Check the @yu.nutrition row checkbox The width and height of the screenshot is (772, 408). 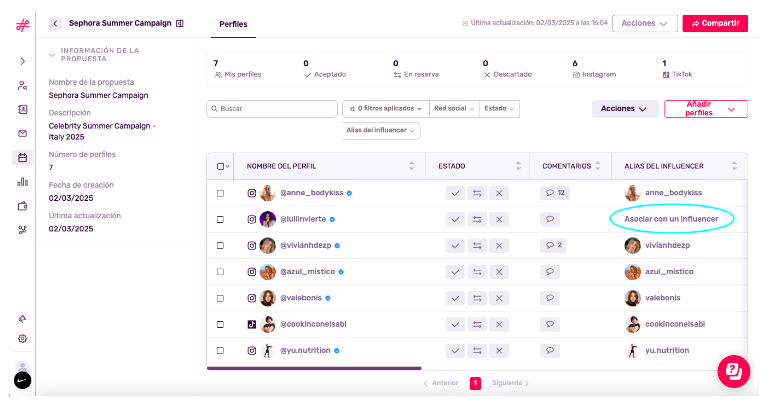pos(221,351)
